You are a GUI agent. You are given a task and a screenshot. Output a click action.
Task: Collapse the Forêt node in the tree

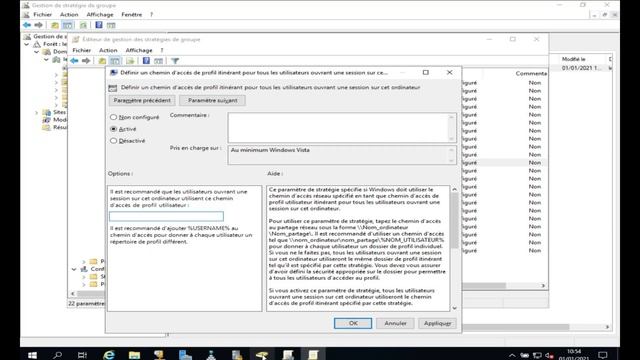27,44
